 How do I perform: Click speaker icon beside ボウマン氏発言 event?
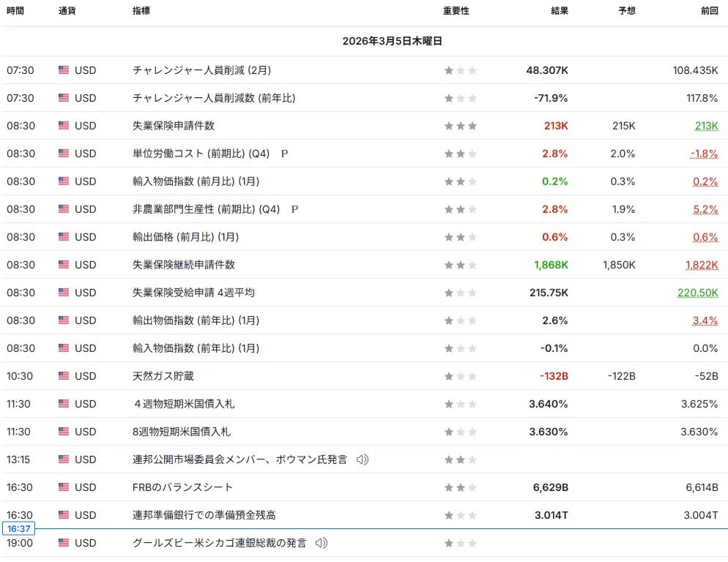(x=362, y=460)
